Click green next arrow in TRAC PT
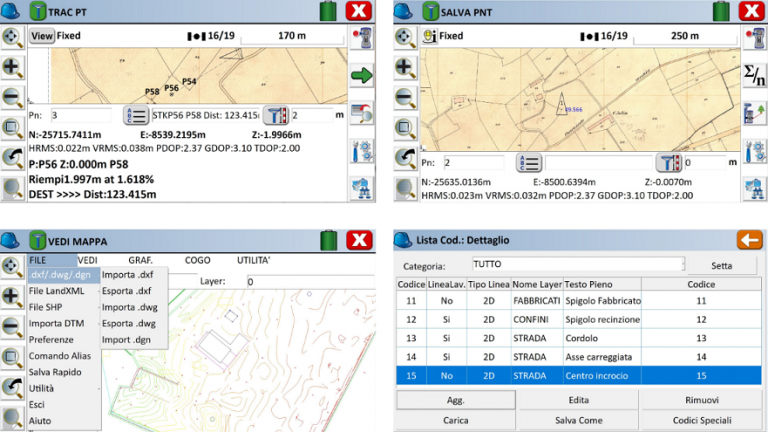Image resolution: width=768 pixels, height=432 pixels. tap(362, 75)
